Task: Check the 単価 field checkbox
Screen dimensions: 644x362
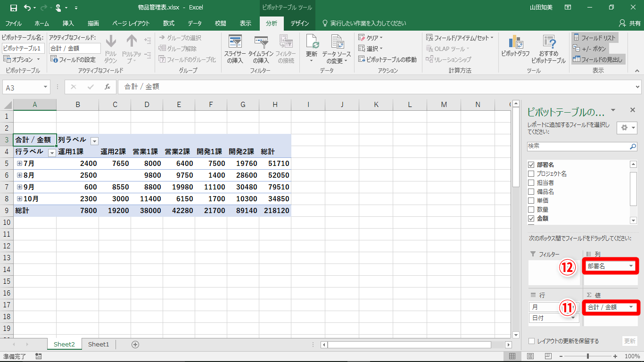Action: [531, 200]
